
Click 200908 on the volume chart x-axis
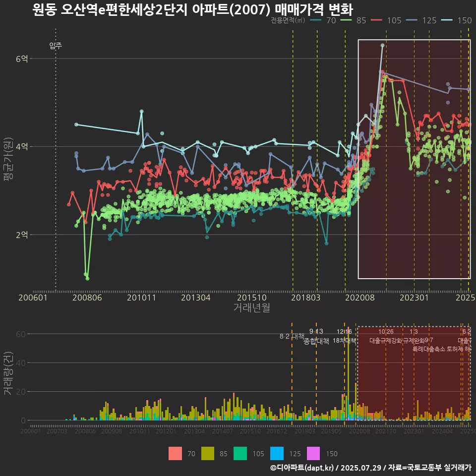[112, 431]
